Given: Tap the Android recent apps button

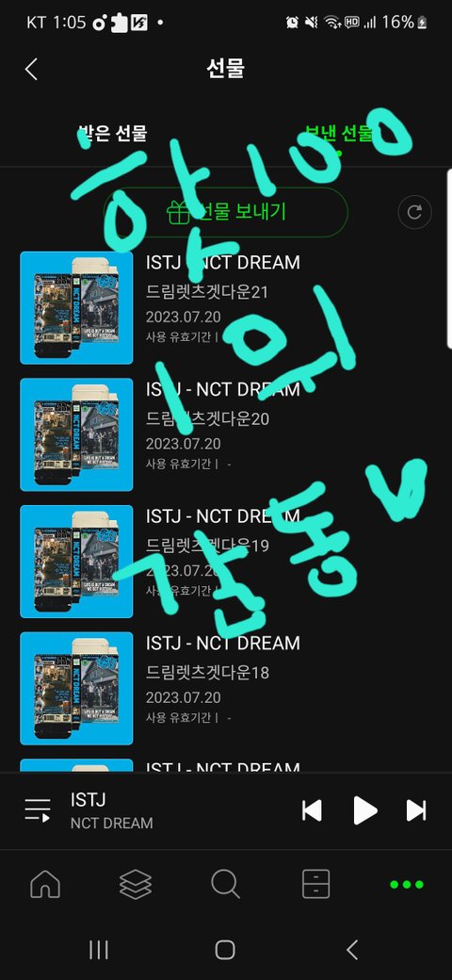Looking at the screenshot, I should click(x=99, y=950).
